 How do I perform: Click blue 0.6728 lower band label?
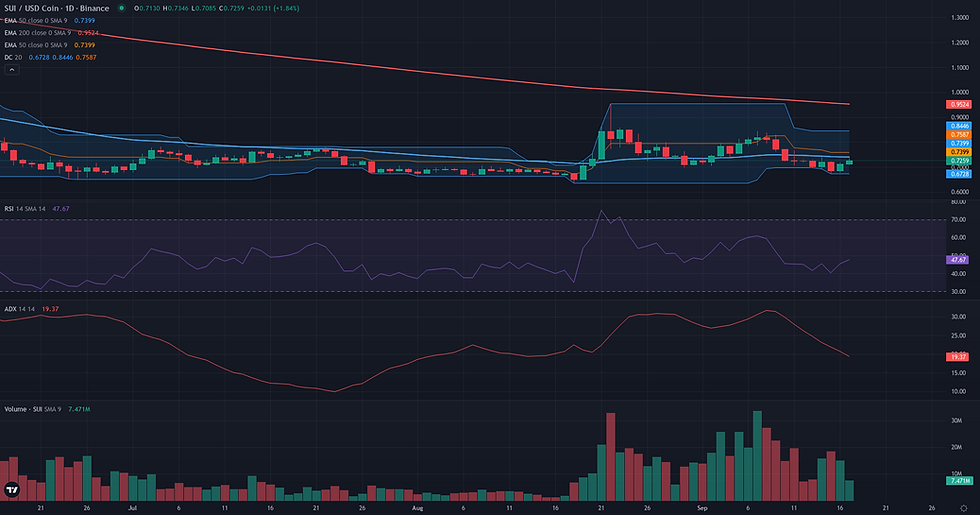coord(959,174)
